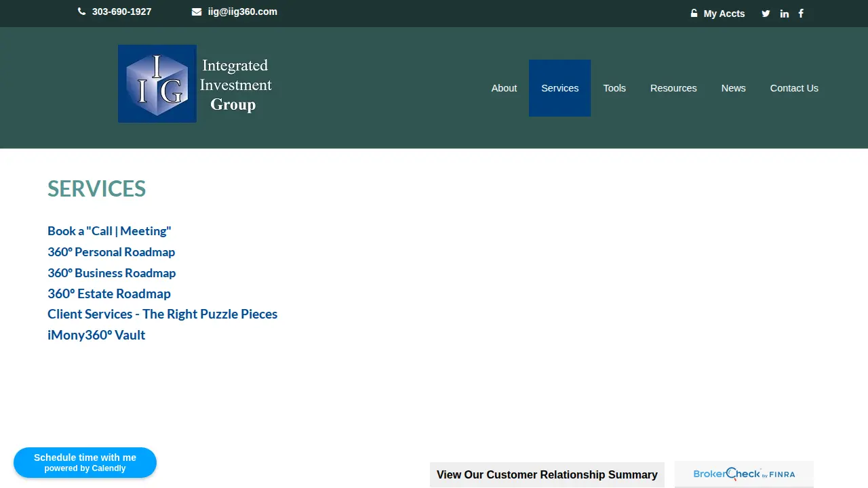Open the LinkedIn social icon

[x=785, y=14]
